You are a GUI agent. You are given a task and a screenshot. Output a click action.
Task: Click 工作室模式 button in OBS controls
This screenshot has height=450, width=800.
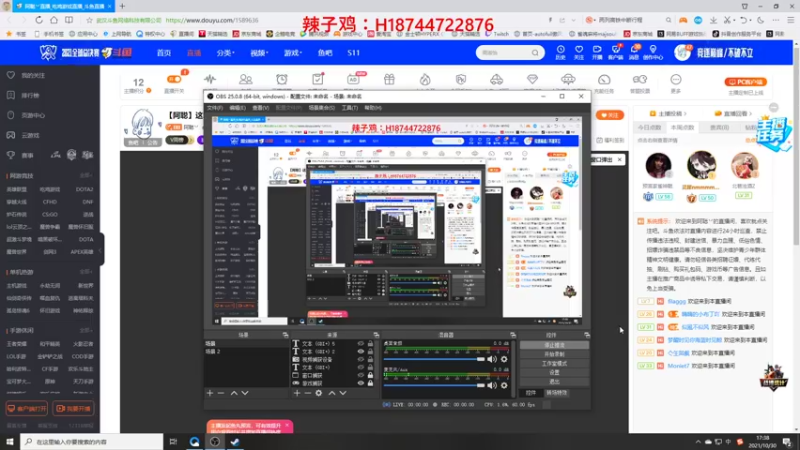click(x=554, y=363)
